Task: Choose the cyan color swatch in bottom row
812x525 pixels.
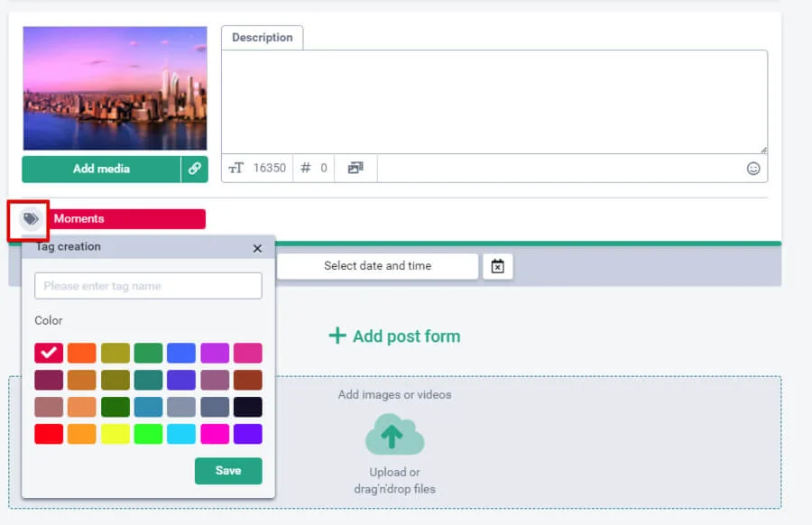Action: (181, 434)
